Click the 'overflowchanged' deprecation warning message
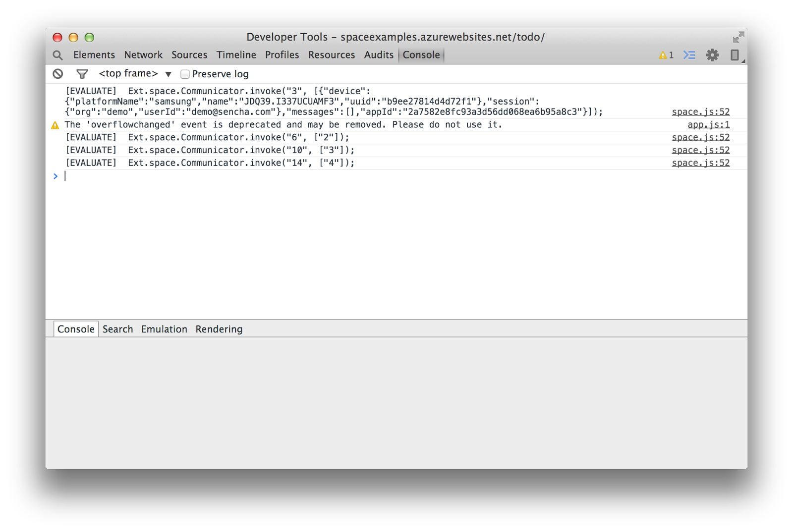793x532 pixels. coord(283,125)
